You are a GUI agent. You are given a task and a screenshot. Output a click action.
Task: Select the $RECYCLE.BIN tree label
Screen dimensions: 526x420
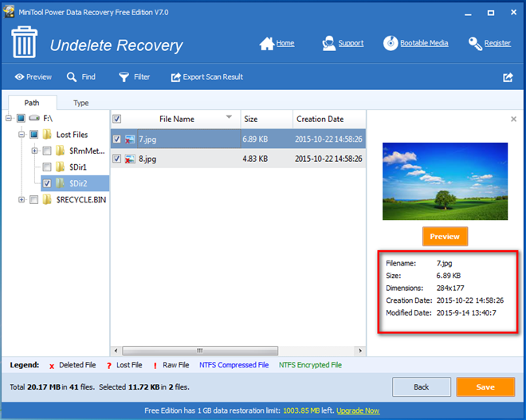(x=81, y=200)
